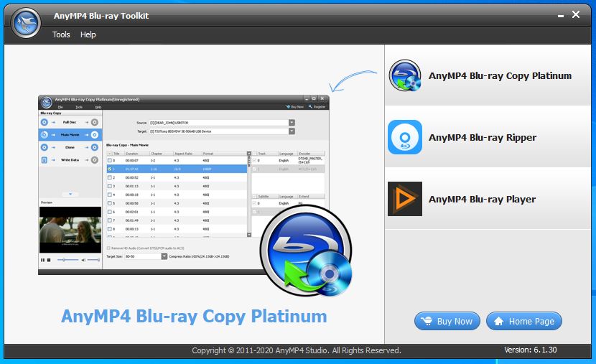Viewport: 596px width, 364px height.
Task: Click the AnyMP4 Blu-ray Copy Platinum title text
Action: (194, 316)
